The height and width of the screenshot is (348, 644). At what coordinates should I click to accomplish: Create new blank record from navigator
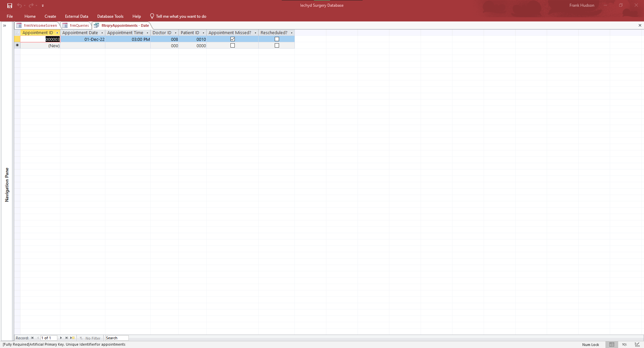point(72,338)
